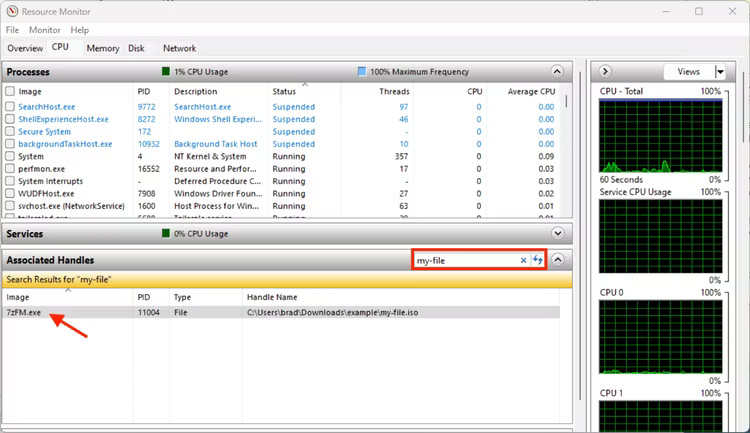Hide the graphs pane with arrow button
Image resolution: width=750 pixels, height=433 pixels.
(605, 72)
